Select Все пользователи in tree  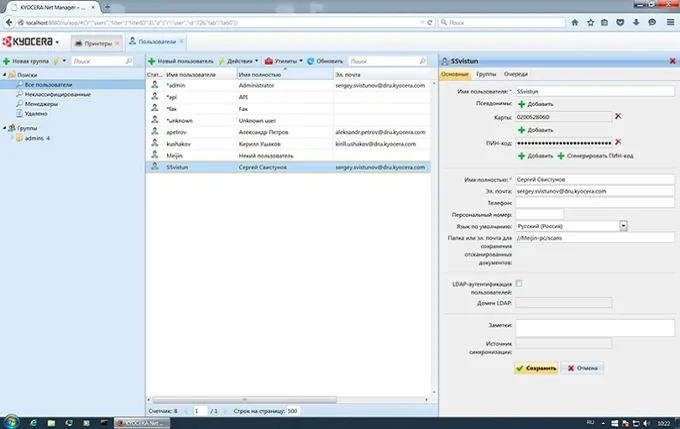48,85
